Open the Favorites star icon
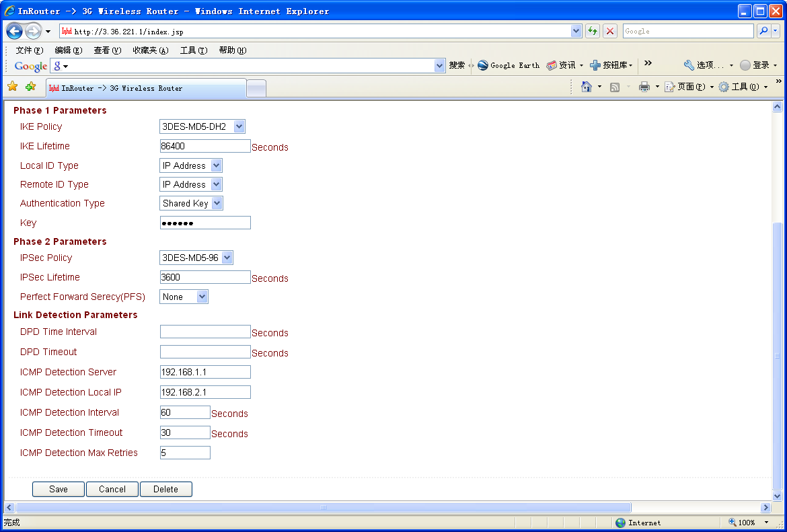Screen dimensions: 787x532 tap(12, 87)
